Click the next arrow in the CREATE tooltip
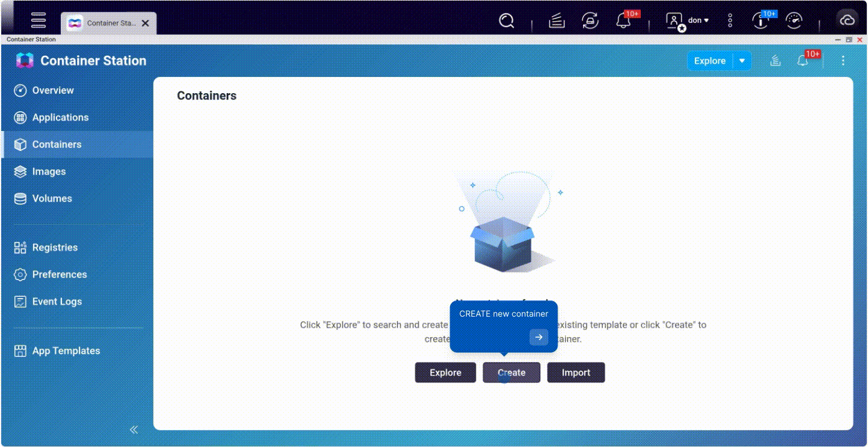Viewport: 868px width, 447px height. (x=539, y=337)
